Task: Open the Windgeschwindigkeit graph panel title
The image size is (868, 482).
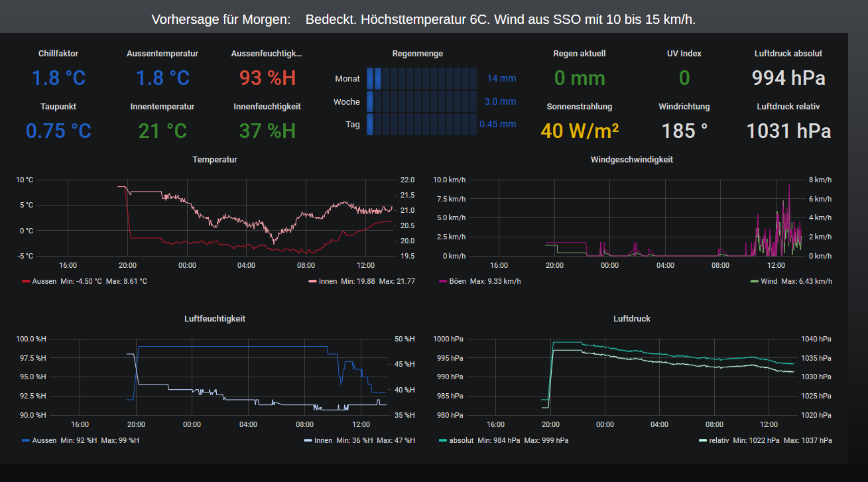Action: coord(632,160)
